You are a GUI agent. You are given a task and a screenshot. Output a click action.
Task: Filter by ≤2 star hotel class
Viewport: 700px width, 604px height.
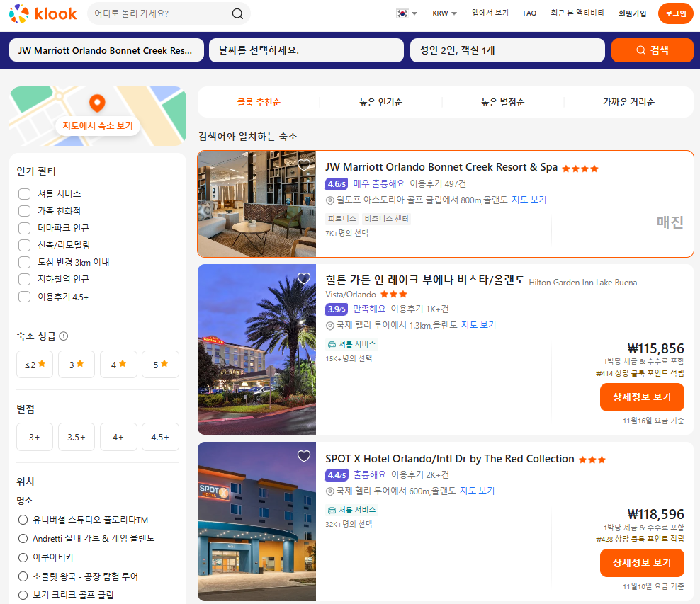(x=35, y=365)
